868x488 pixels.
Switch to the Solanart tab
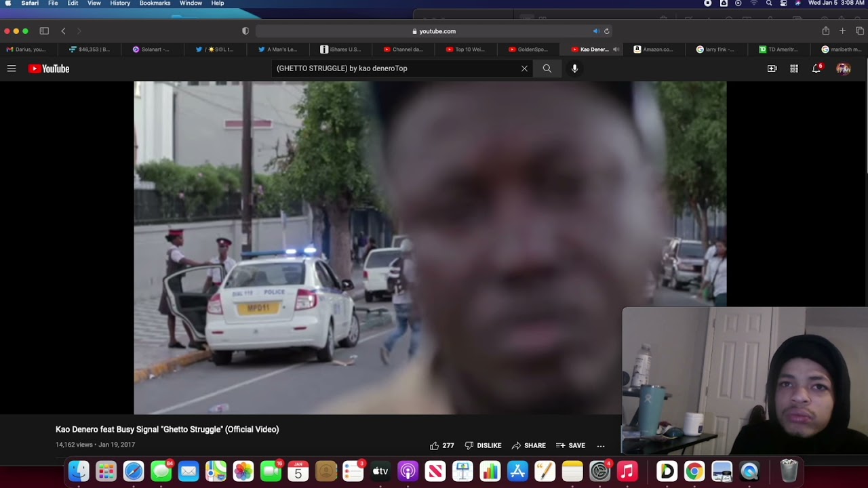[153, 49]
